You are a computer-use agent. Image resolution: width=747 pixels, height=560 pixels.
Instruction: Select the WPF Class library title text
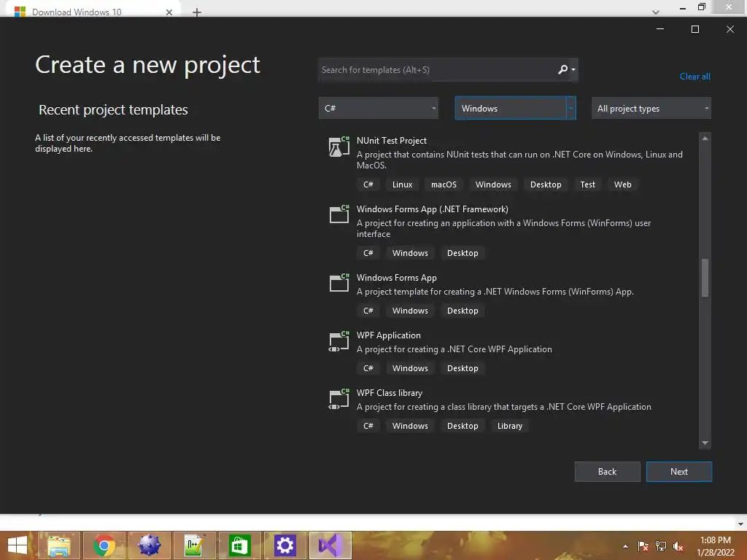pyautogui.click(x=390, y=393)
